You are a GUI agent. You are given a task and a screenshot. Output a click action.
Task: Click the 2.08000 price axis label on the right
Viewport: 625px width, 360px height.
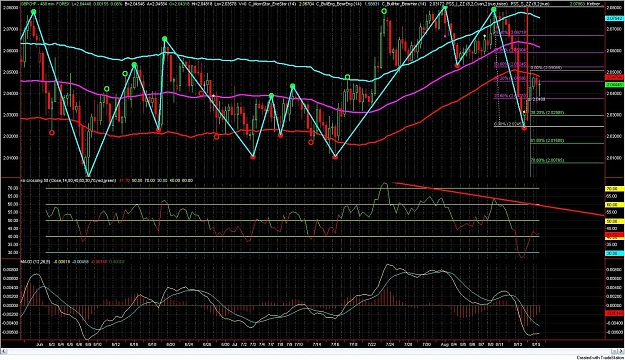pos(615,8)
